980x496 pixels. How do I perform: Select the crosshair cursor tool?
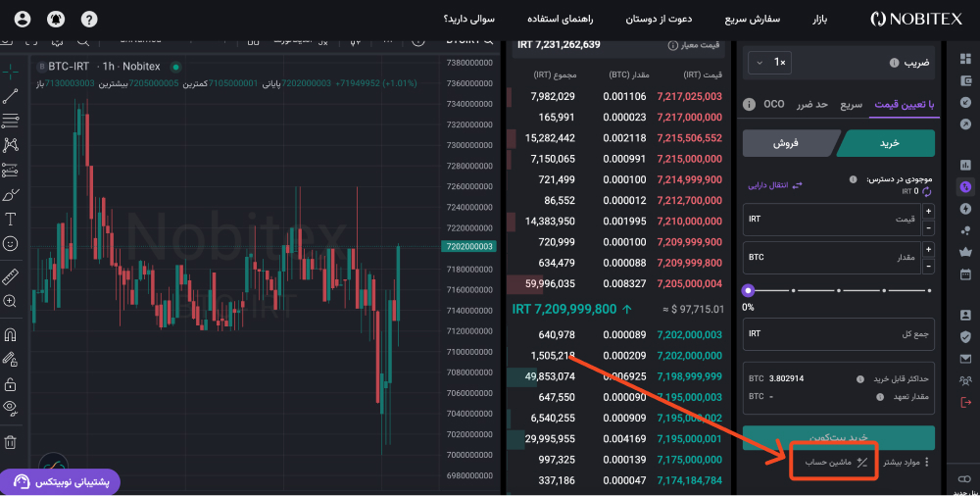10,72
